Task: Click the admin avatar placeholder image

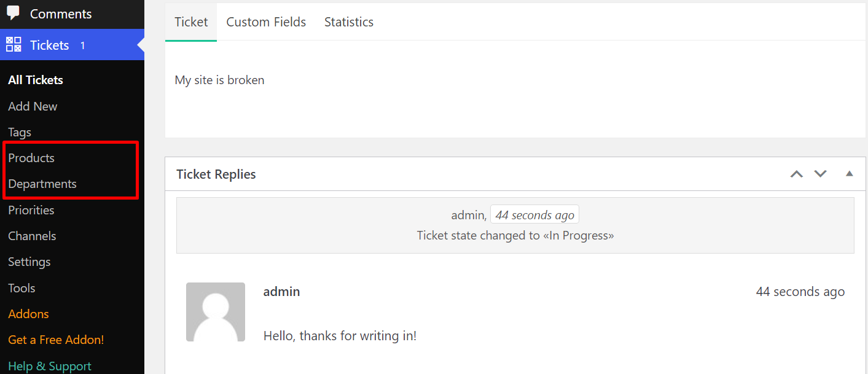Action: (x=216, y=312)
